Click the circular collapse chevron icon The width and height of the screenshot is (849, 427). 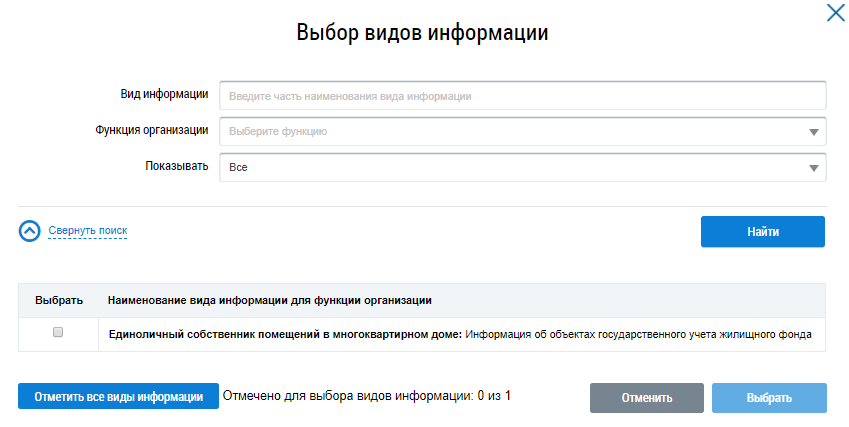pyautogui.click(x=30, y=231)
